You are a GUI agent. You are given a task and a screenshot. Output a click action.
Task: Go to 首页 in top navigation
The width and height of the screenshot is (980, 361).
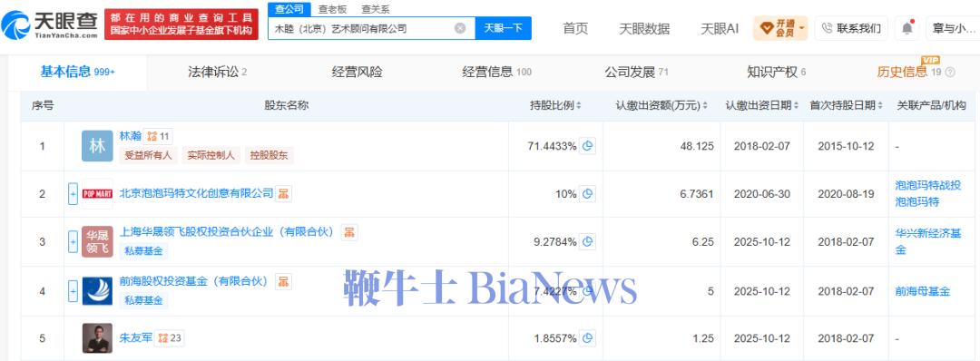575,29
